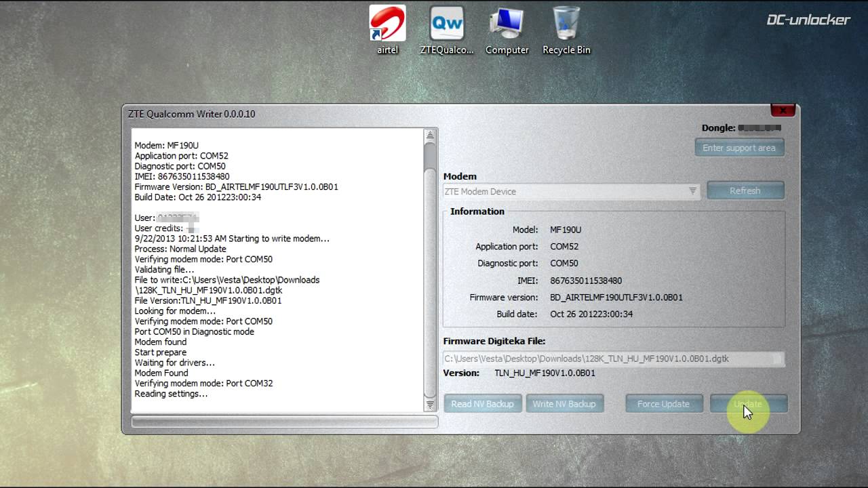Click the Refresh button

pos(745,190)
